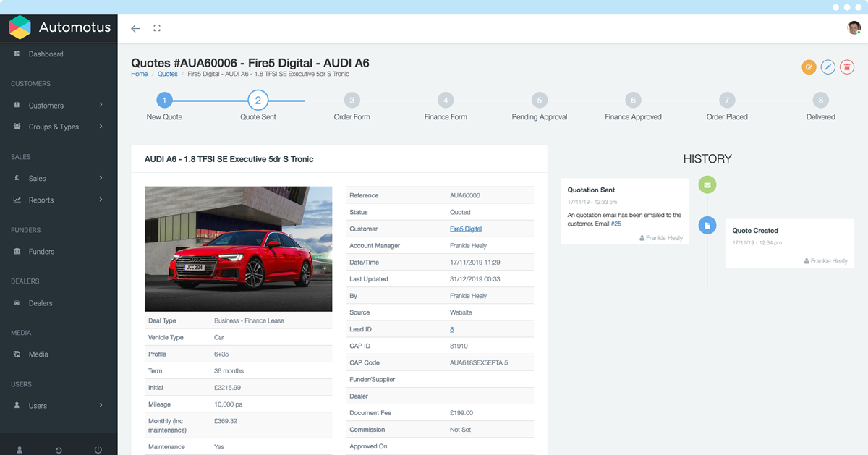Select step 4 Finance Form
The image size is (868, 455).
pos(446,100)
